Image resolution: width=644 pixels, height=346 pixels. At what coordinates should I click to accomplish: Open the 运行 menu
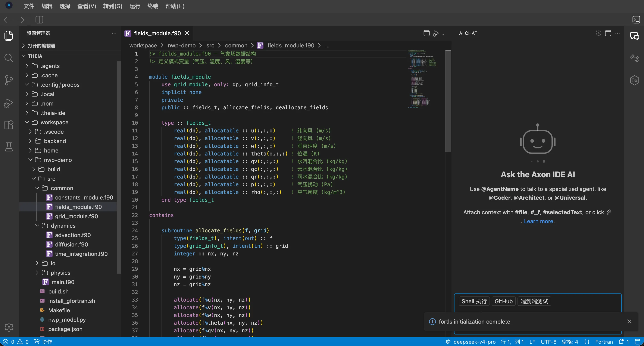(135, 6)
